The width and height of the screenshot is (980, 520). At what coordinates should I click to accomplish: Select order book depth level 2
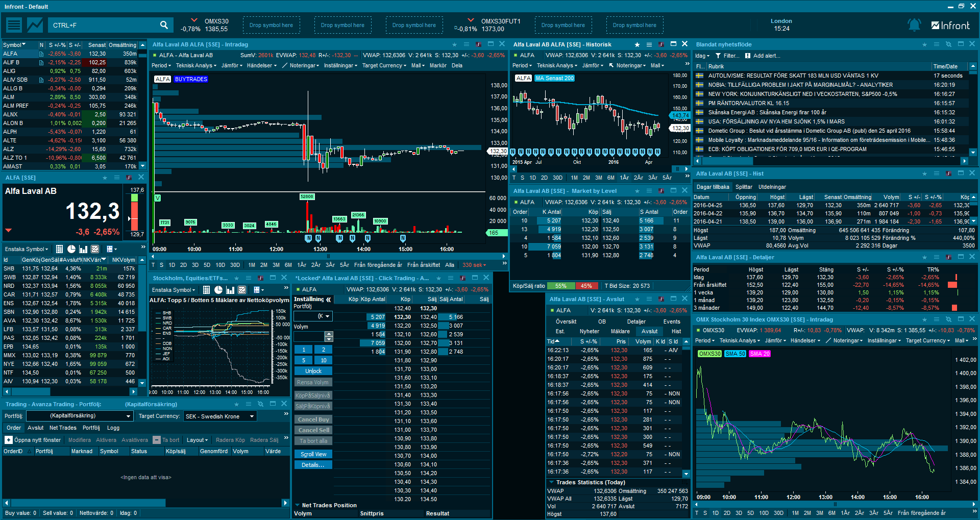click(324, 350)
